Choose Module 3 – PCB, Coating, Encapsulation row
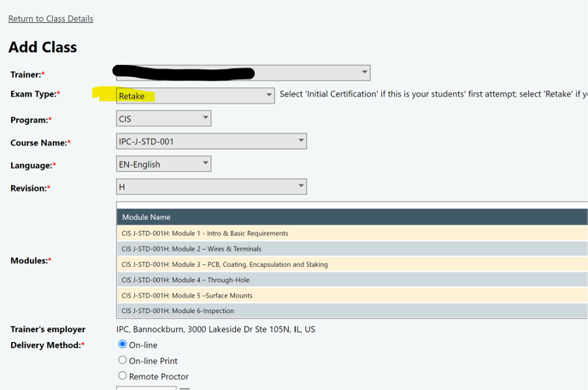Screen dimensions: 588x390 (224, 264)
